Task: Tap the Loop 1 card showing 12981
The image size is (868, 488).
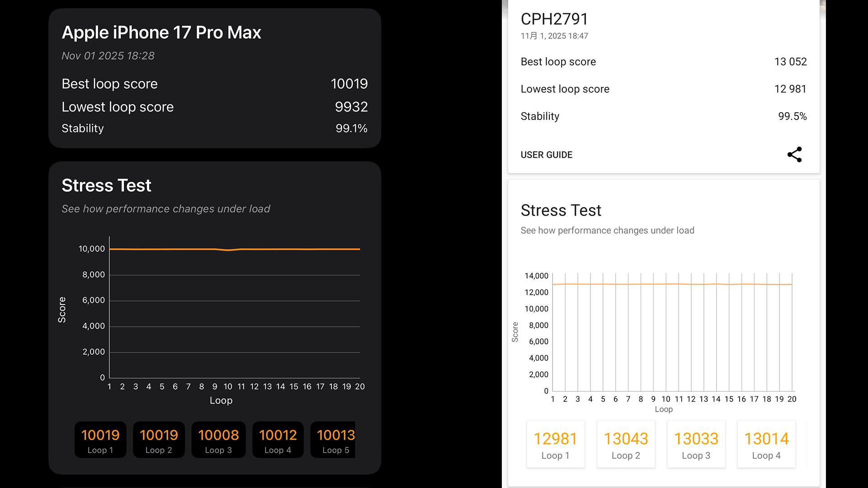Action: 556,444
